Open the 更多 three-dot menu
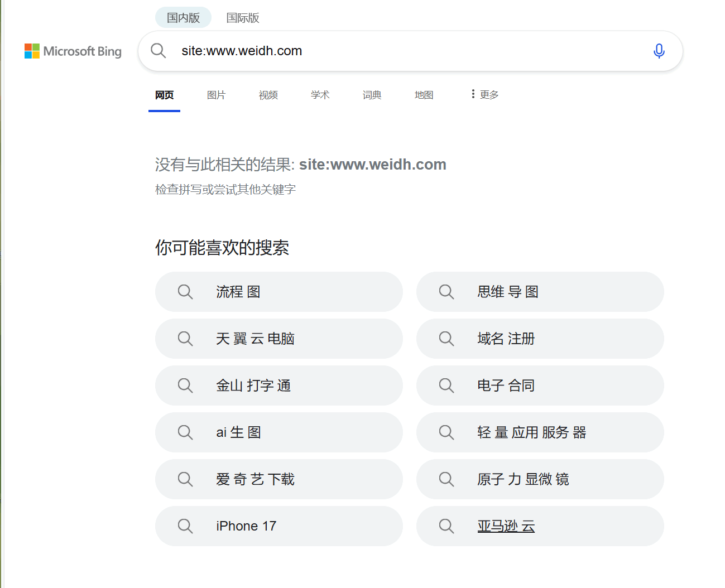The image size is (725, 588). pos(485,94)
